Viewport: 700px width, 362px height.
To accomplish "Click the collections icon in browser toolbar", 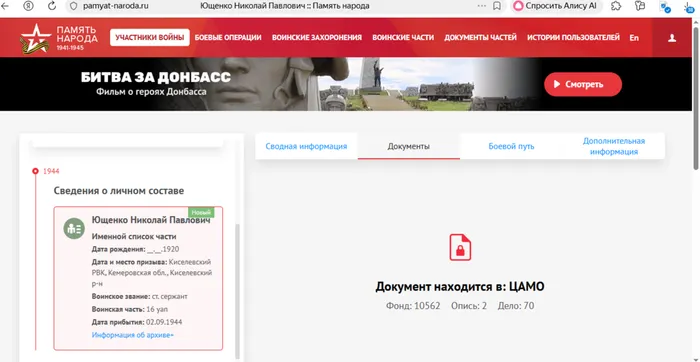I will point(640,6).
